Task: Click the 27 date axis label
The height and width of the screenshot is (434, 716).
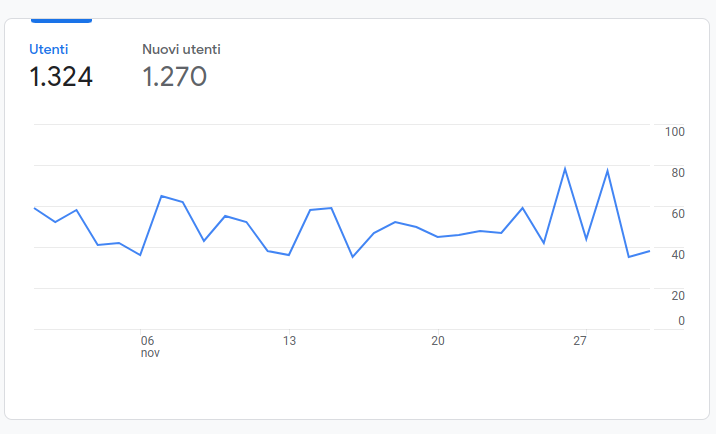Action: pyautogui.click(x=579, y=341)
